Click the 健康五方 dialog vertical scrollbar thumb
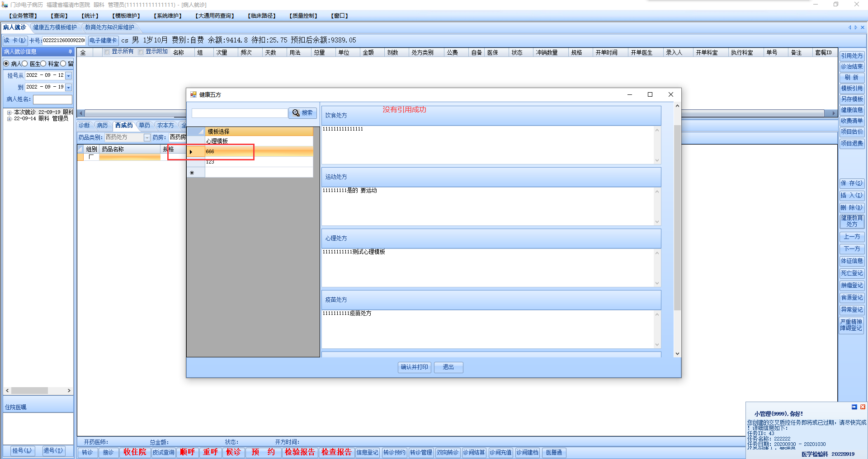This screenshot has width=868, height=459. 677,217
